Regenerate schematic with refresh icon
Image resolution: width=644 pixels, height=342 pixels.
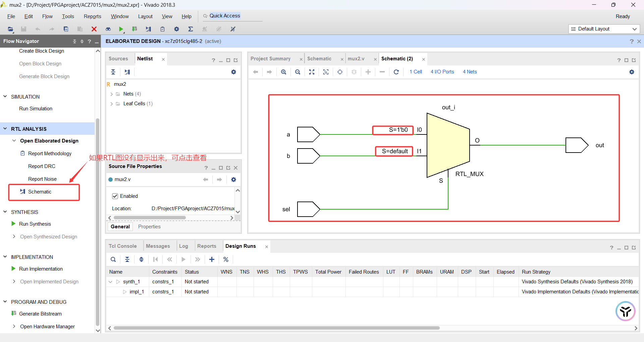pos(396,72)
